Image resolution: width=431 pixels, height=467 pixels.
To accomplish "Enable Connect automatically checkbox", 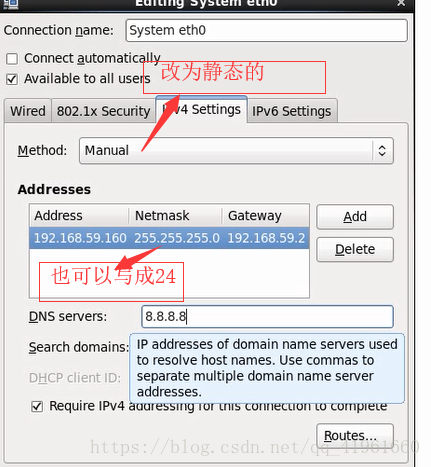I will 12,59.
